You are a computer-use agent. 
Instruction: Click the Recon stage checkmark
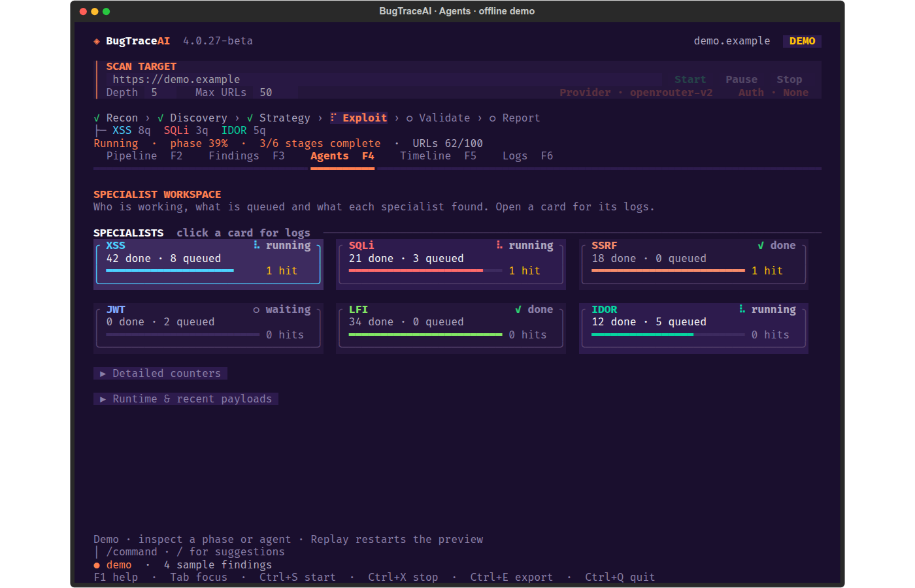[x=97, y=118]
